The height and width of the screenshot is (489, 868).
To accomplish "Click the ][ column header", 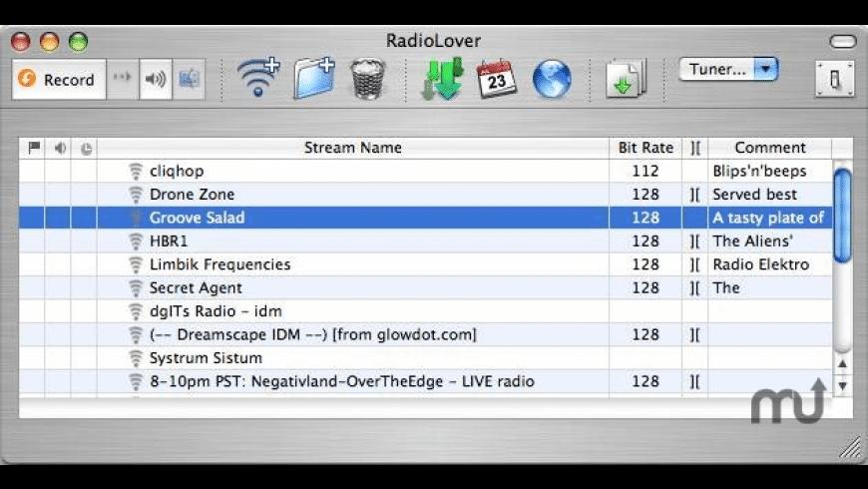I will (x=695, y=148).
